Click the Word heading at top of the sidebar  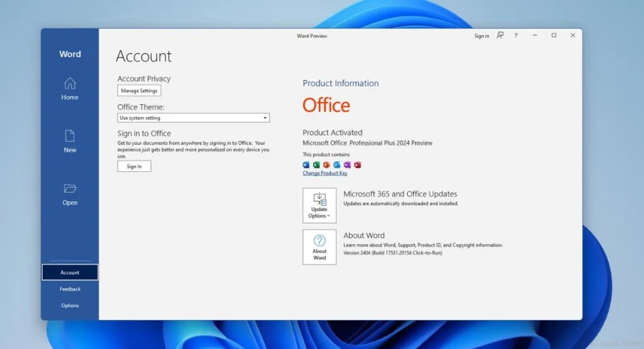tap(70, 54)
